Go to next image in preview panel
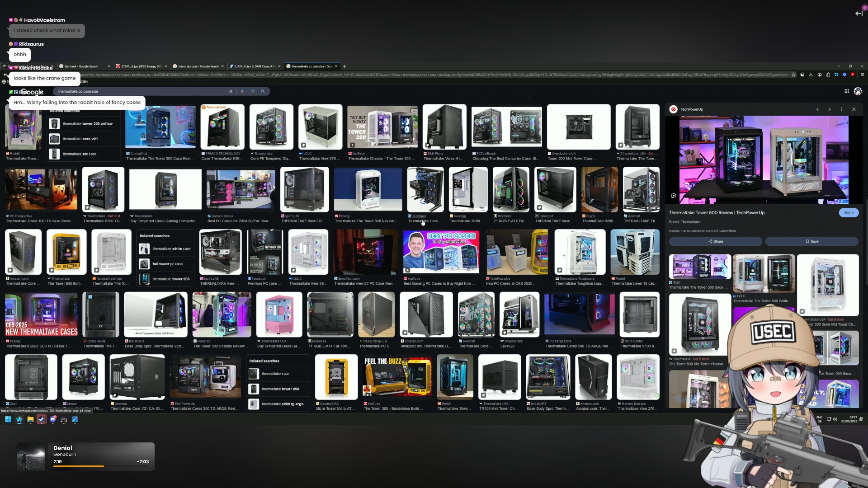This screenshot has width=868, height=488. (829, 109)
